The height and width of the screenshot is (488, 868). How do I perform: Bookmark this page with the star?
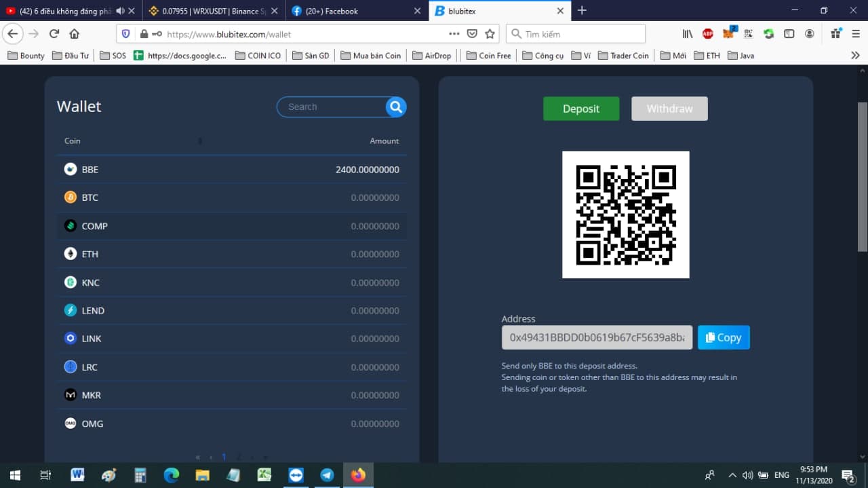pyautogui.click(x=490, y=34)
